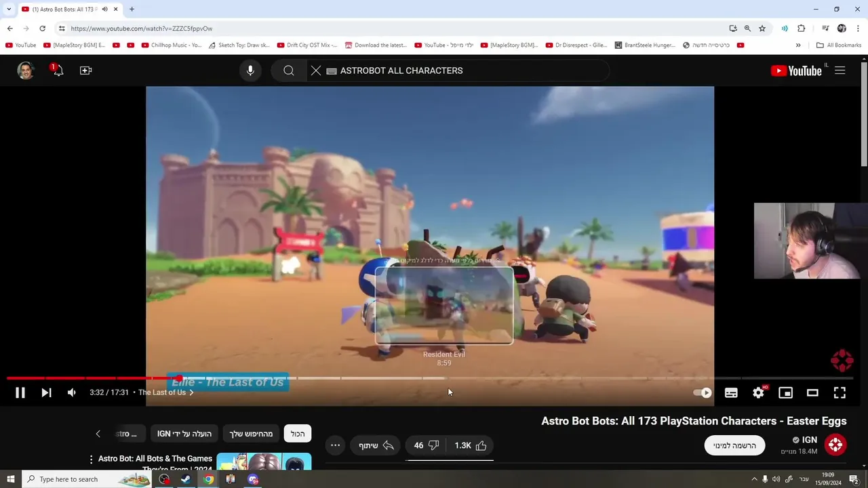Switch to theater mode
The image size is (868, 488).
[812, 392]
